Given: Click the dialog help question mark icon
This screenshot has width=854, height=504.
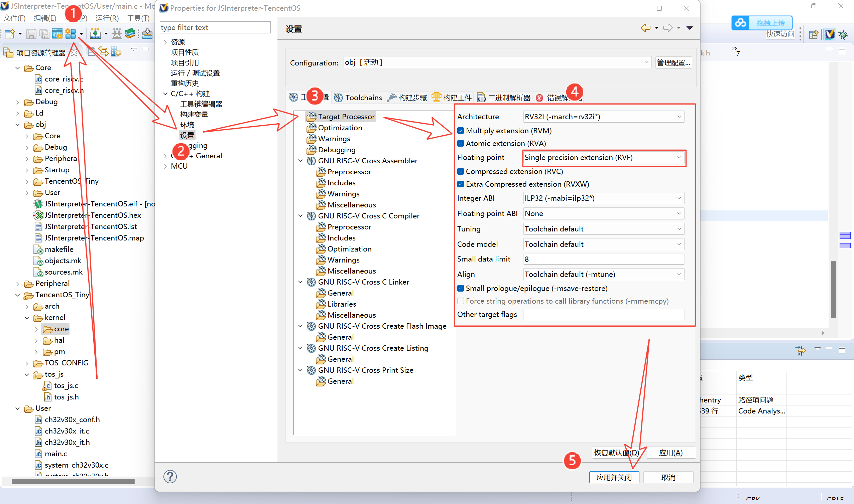Looking at the screenshot, I should point(170,476).
